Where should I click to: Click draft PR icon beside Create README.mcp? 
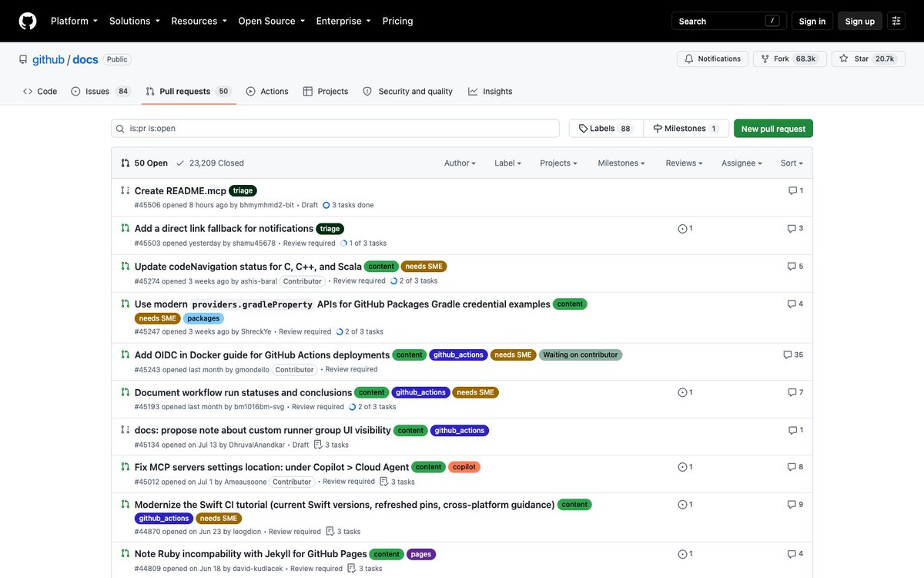click(126, 190)
